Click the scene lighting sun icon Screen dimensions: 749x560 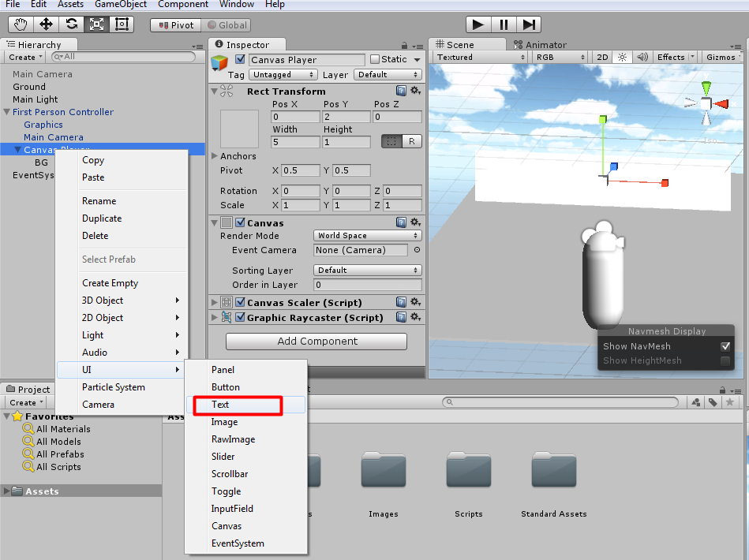coord(621,57)
